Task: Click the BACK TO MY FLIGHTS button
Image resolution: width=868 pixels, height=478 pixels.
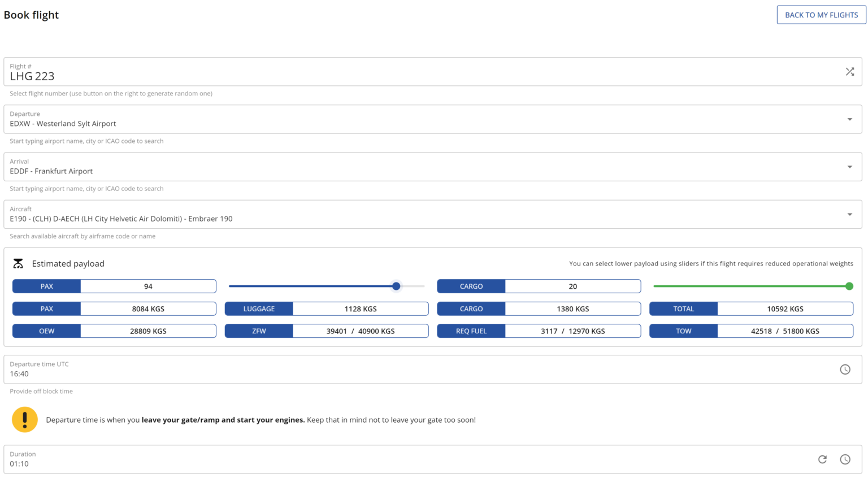Action: point(821,15)
